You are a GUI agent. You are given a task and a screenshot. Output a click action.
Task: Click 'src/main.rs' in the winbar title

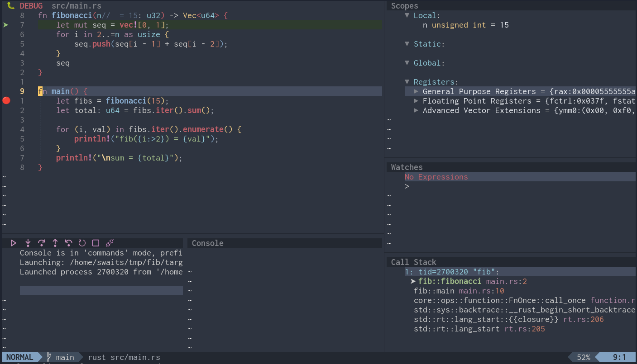tap(77, 6)
